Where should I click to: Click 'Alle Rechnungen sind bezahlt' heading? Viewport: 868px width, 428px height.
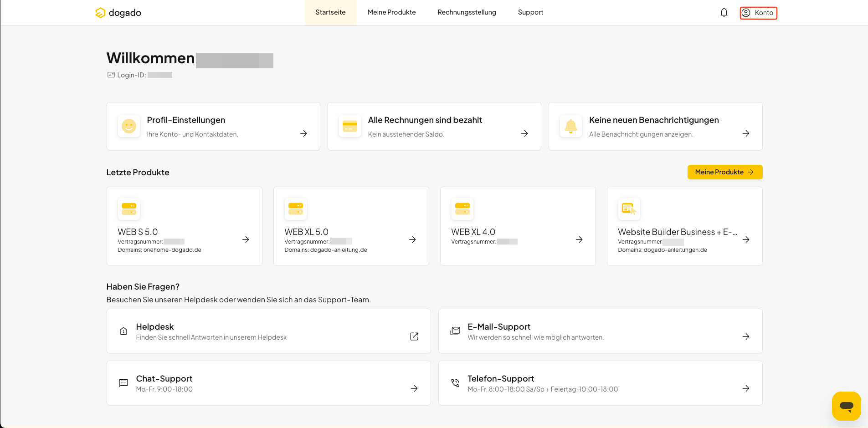click(425, 120)
